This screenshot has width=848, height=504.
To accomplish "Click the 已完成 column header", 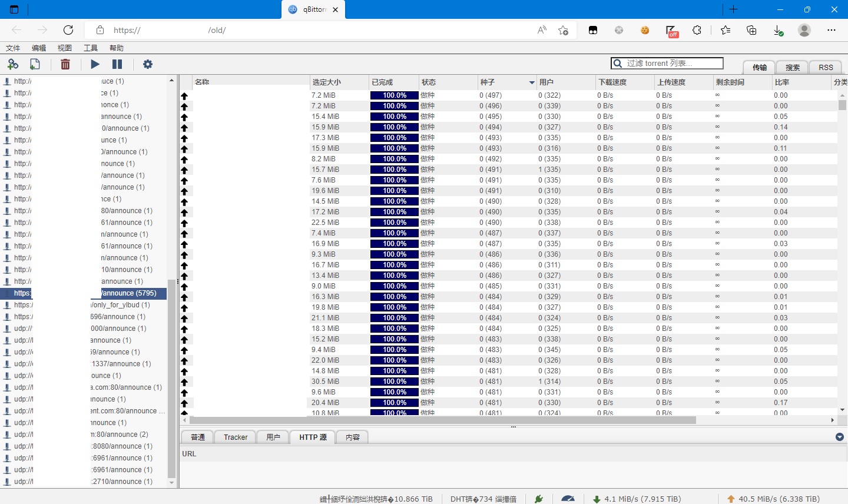I will [382, 82].
